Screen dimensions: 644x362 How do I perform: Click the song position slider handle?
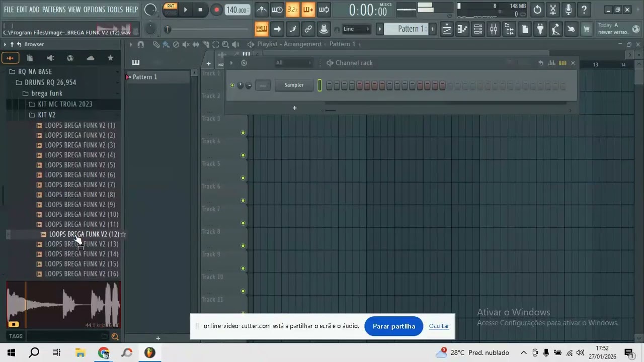pos(168,30)
